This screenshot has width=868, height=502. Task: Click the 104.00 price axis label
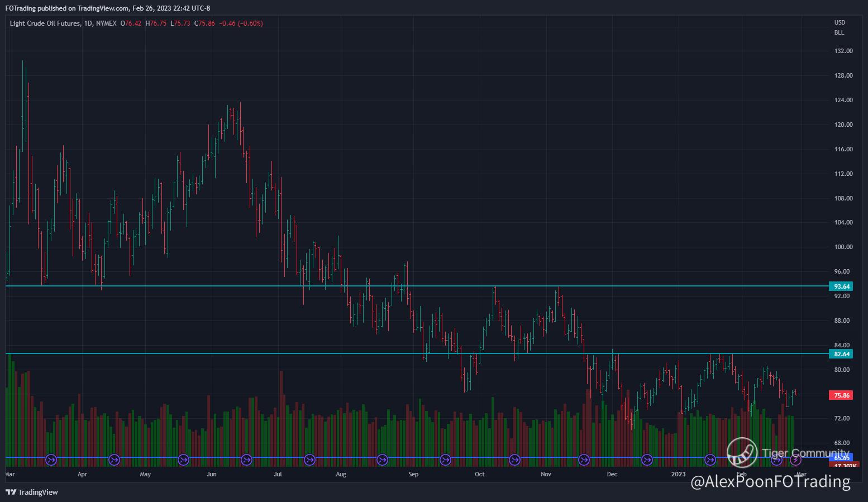[843, 223]
